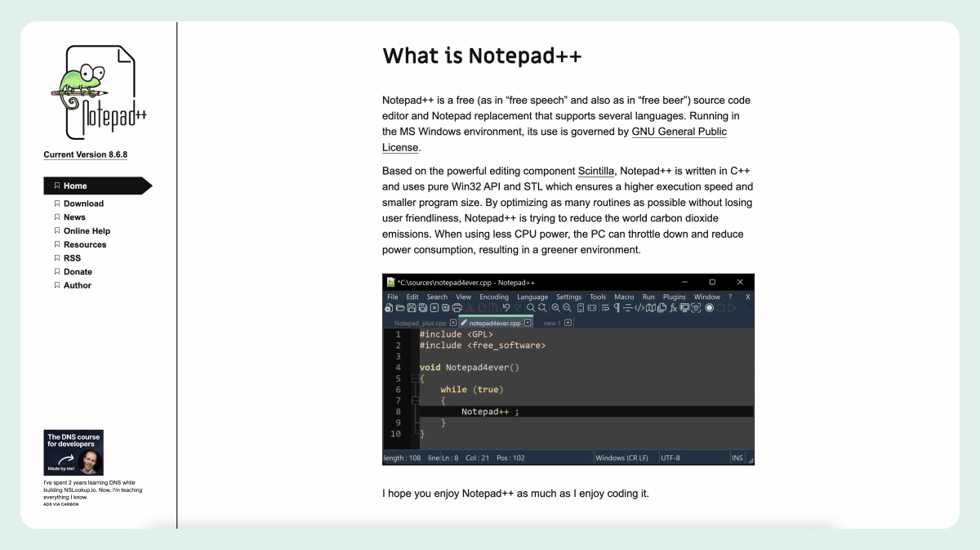
Task: Click the Open folder toolbar icon
Action: (x=400, y=308)
